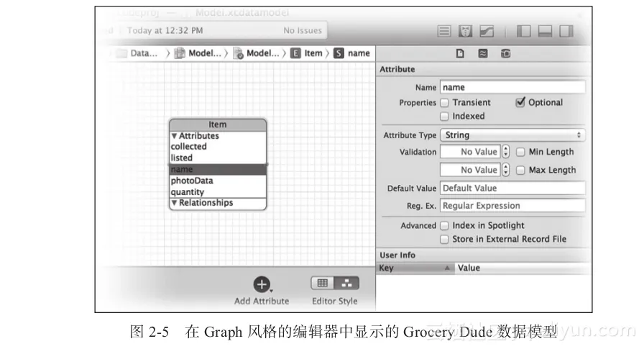Select the collected attribute in Item

point(218,147)
